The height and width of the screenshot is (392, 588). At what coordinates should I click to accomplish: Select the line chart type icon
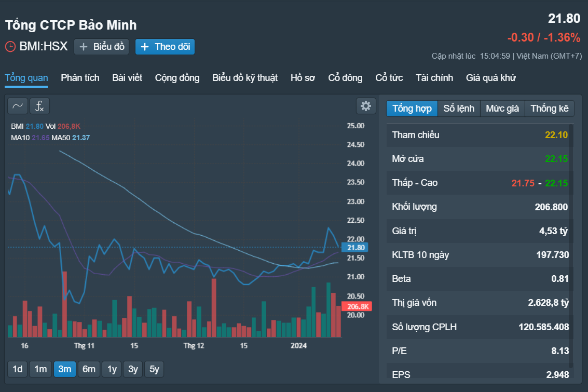(x=18, y=106)
